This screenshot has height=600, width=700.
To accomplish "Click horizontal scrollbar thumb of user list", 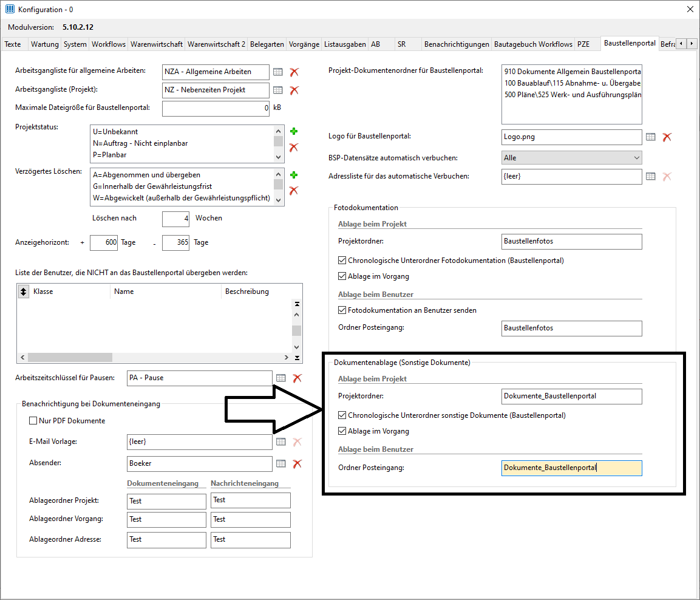I will coord(70,358).
